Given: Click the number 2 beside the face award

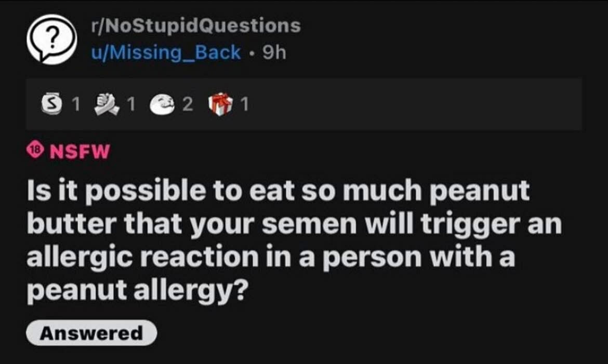Looking at the screenshot, I should click(x=187, y=104).
